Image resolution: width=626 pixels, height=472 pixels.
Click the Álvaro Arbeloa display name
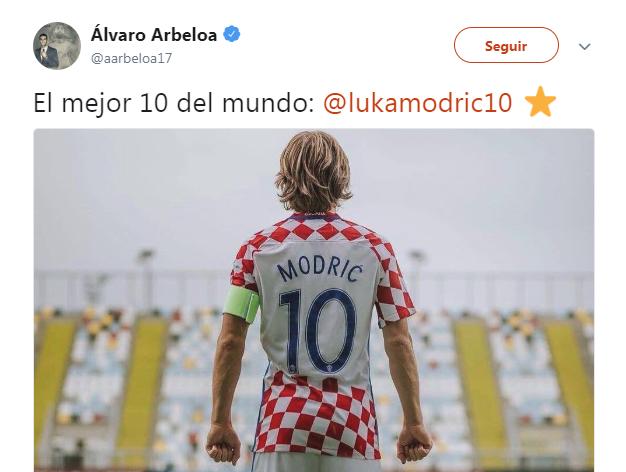(x=154, y=35)
